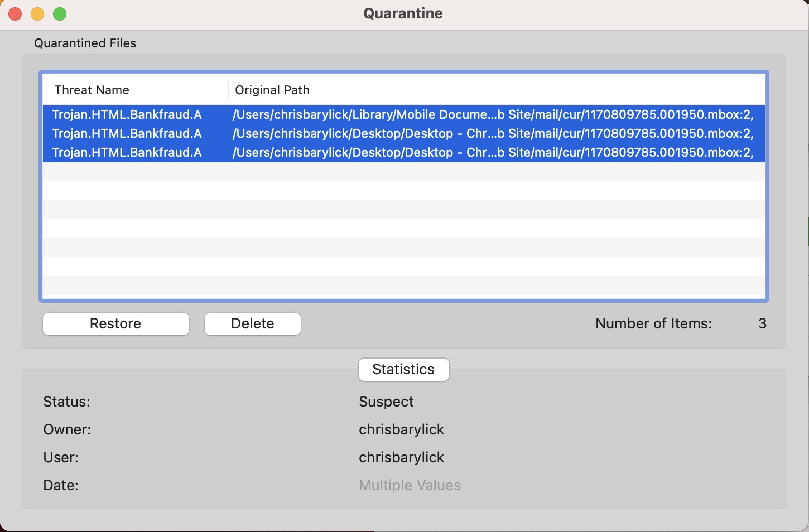
Task: Click the User: label
Action: point(61,458)
